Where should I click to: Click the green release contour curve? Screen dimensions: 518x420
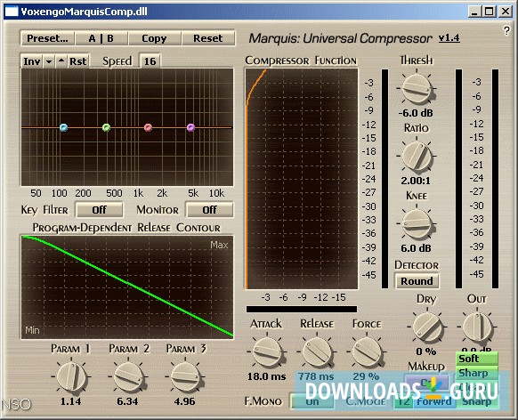pos(127,282)
